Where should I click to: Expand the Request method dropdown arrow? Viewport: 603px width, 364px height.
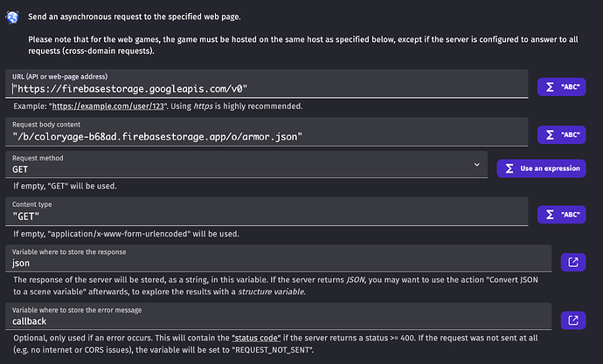pos(477,165)
